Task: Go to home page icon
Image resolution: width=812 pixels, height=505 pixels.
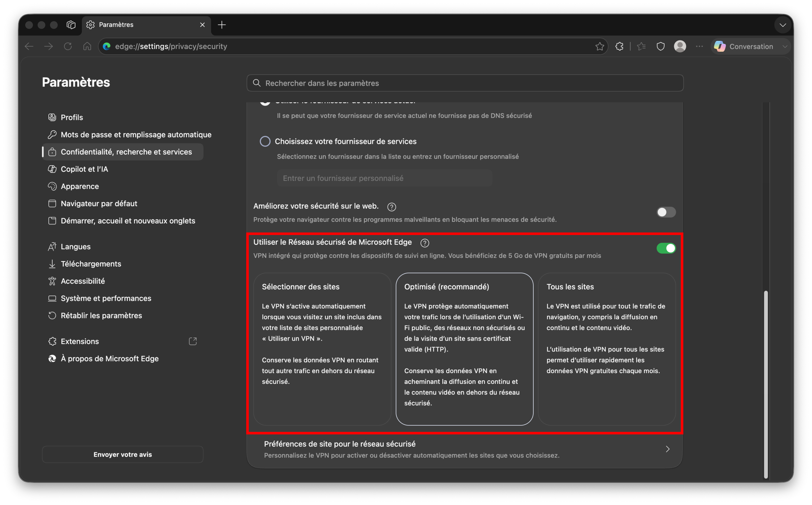Action: [x=87, y=46]
